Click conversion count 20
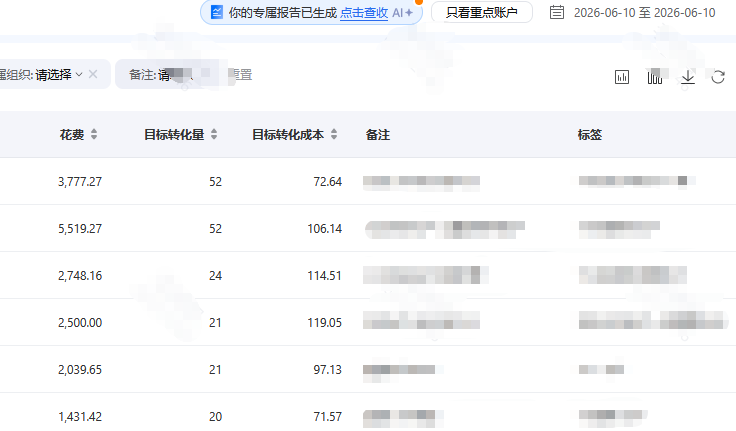This screenshot has height=431, width=736. (215, 416)
